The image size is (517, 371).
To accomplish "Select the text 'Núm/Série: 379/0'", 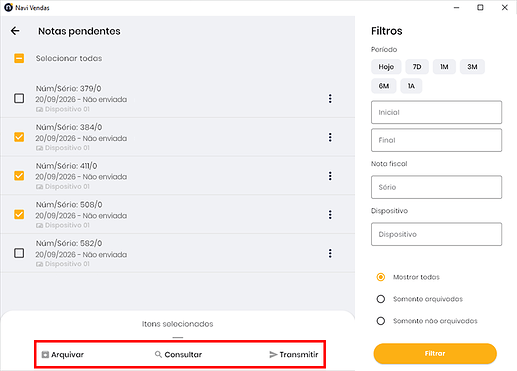I will click(69, 89).
